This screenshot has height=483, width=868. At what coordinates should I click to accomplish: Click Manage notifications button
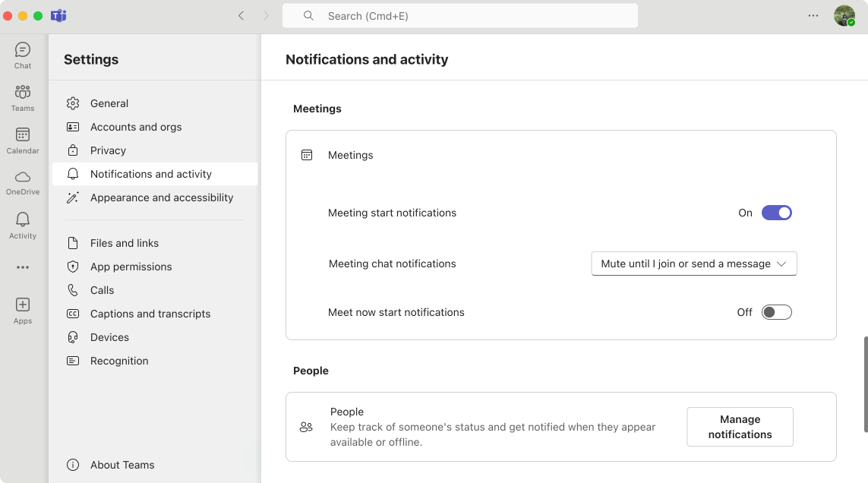740,427
